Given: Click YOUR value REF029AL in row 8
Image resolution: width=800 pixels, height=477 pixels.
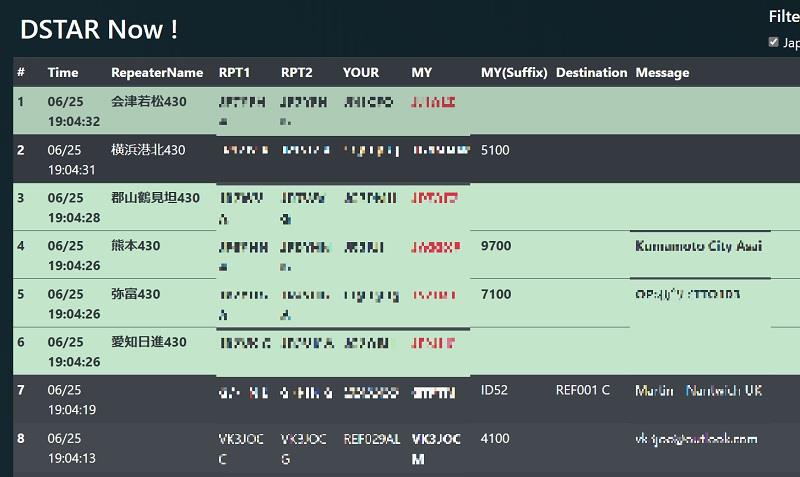Looking at the screenshot, I should [x=371, y=439].
